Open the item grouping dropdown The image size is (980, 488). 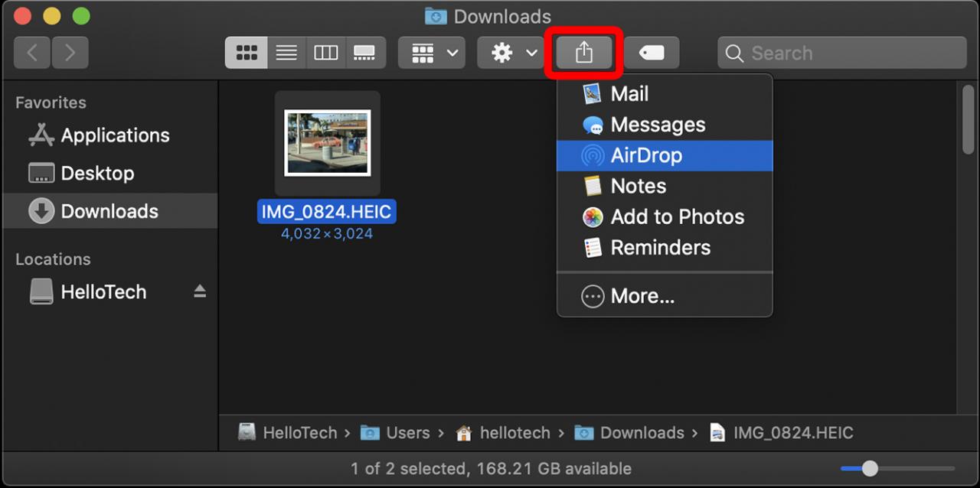coord(431,52)
